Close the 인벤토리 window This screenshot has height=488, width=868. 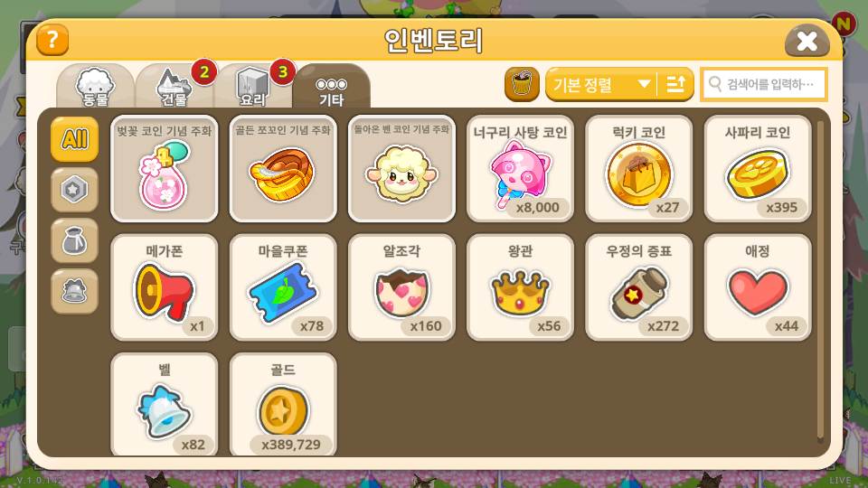[807, 41]
